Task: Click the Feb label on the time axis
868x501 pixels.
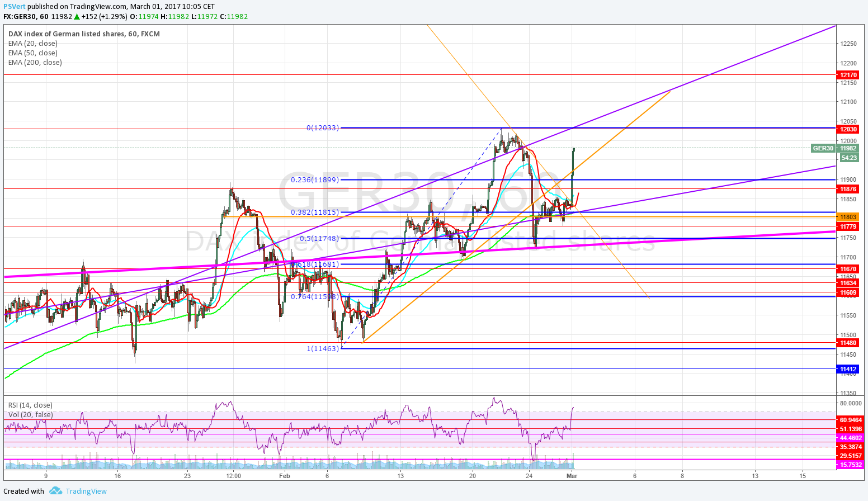Action: point(285,476)
